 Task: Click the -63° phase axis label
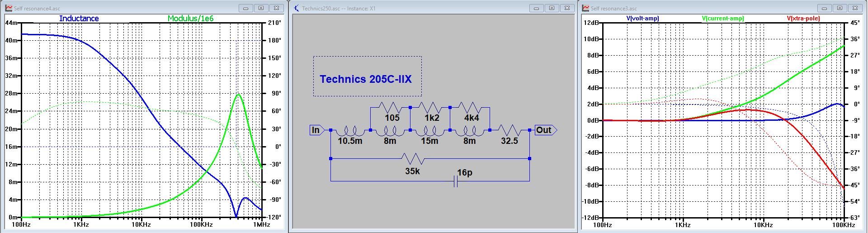[854, 218]
